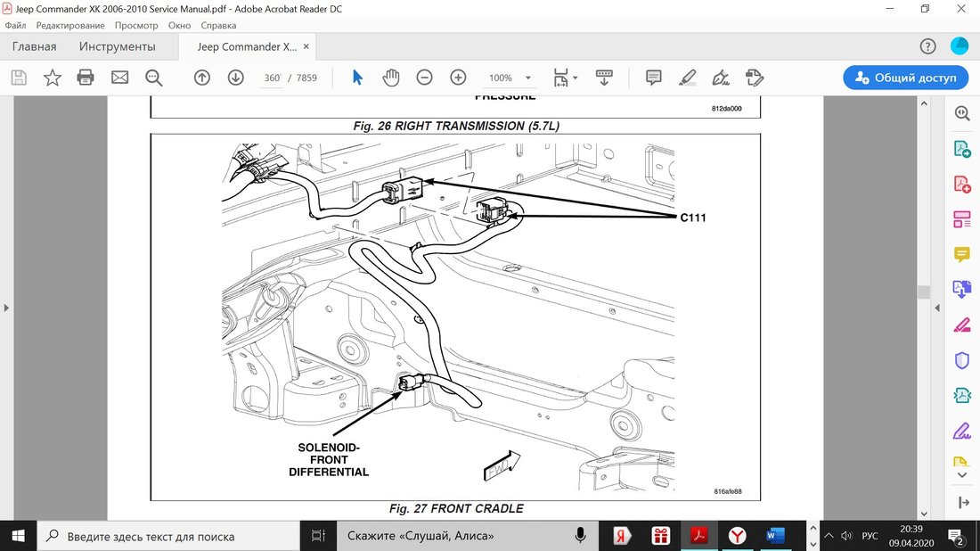Switch to the Инструменты tab
The height and width of the screenshot is (551, 980).
pyautogui.click(x=118, y=46)
